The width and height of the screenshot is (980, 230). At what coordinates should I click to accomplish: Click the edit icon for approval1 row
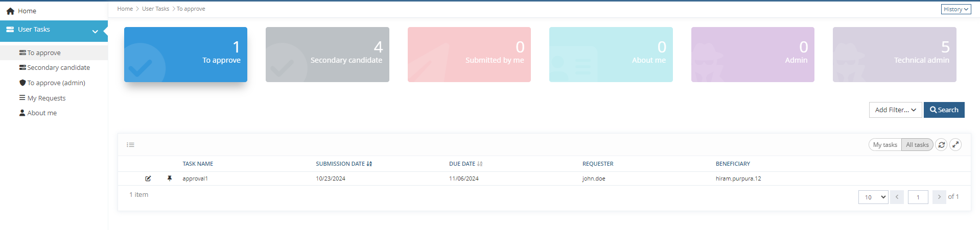[148, 178]
